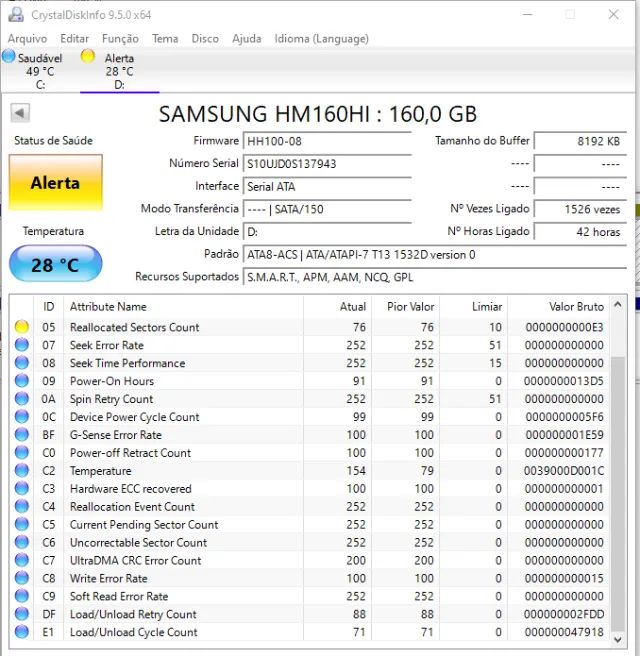Click the yellow icon for Reallocated Sectors Count

(x=22, y=327)
